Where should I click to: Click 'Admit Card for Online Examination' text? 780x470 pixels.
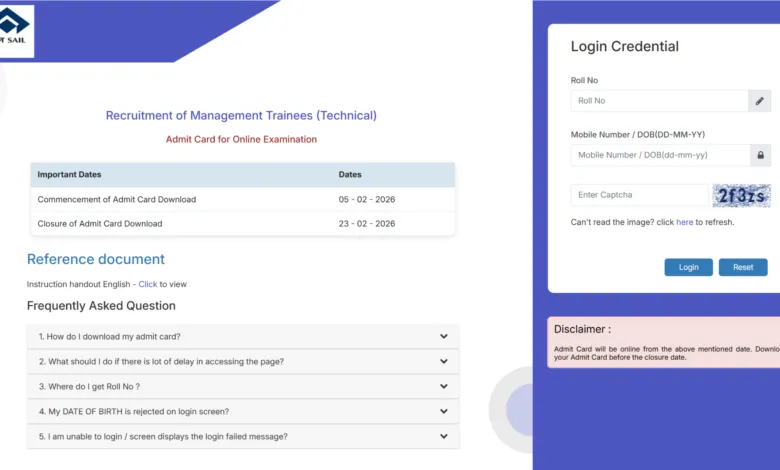241,139
